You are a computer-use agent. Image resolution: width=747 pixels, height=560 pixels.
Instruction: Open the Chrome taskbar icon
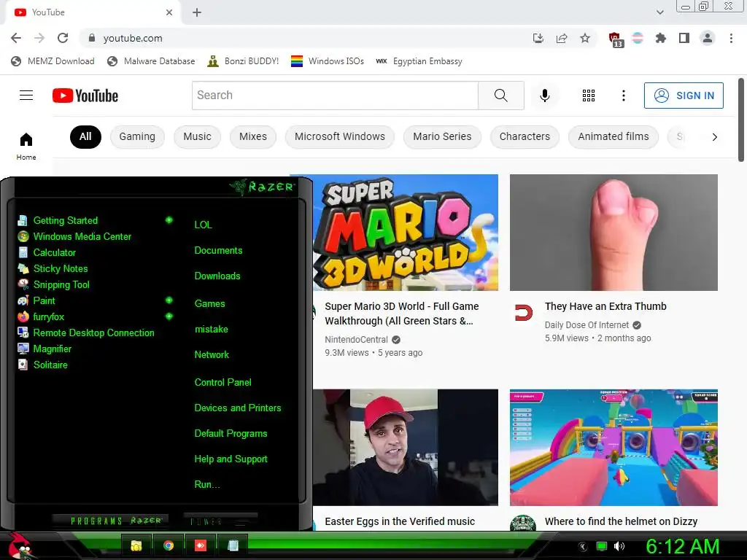click(169, 545)
